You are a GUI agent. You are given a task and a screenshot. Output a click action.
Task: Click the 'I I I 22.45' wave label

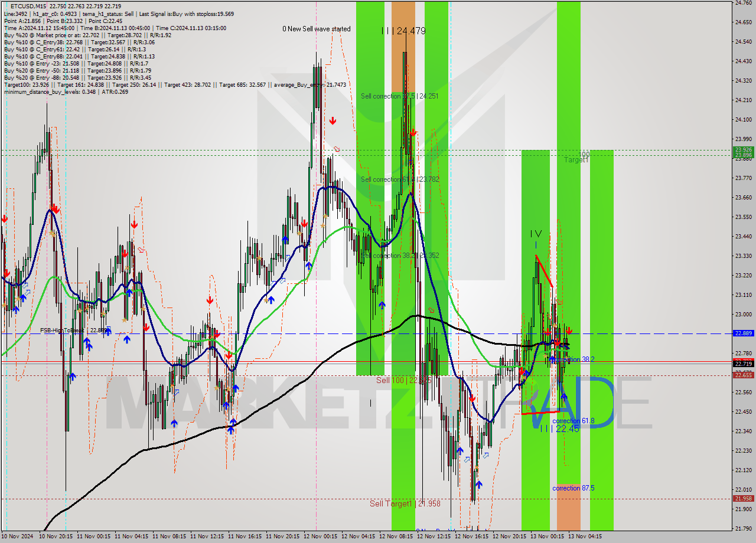(559, 429)
